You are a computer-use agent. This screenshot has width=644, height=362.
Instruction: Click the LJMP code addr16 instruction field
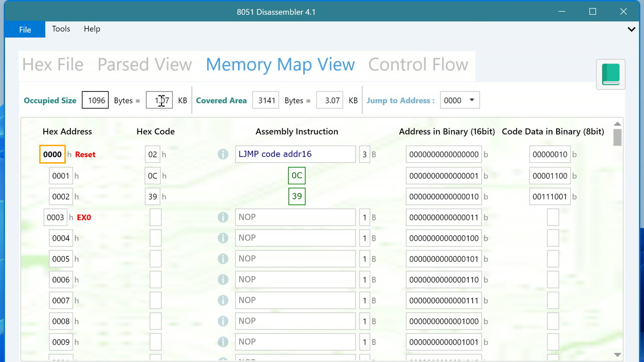click(295, 154)
